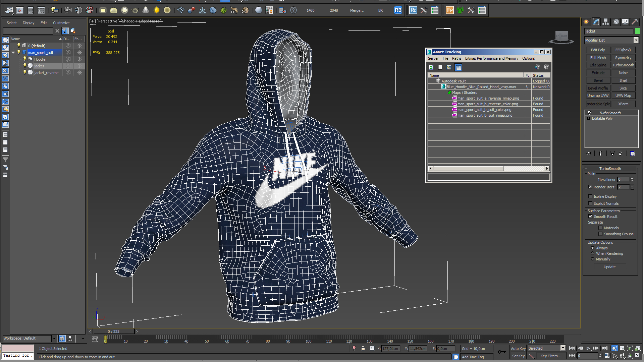Open the Display command panel tab
This screenshot has width=644, height=362.
point(625,22)
